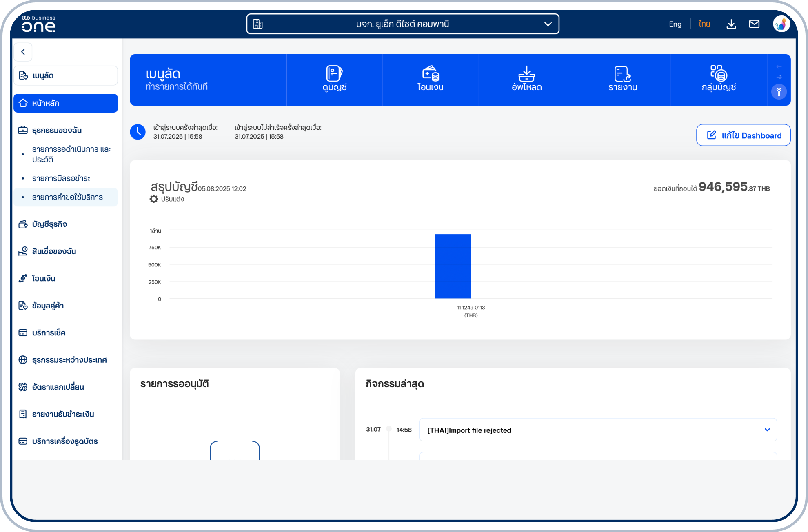Switch language to ไทย
The height and width of the screenshot is (532, 808).
point(704,24)
